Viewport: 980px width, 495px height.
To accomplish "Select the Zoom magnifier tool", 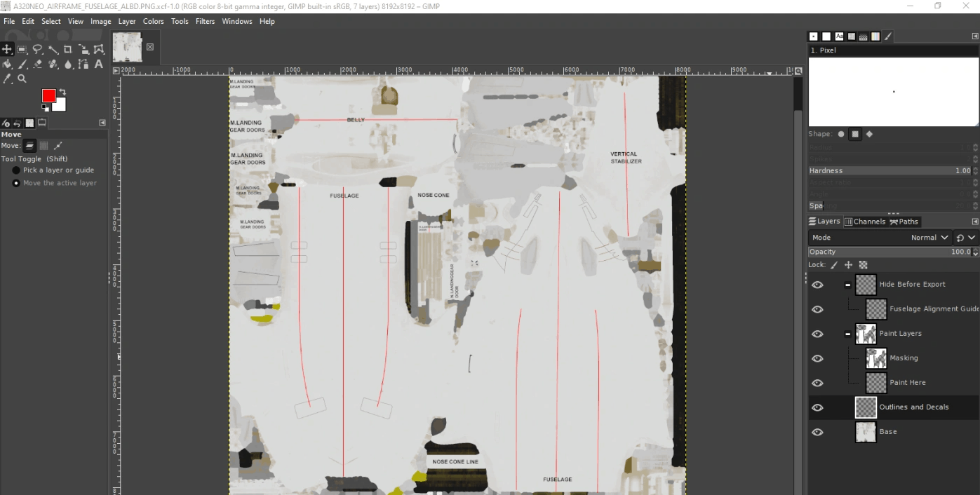I will click(x=22, y=79).
